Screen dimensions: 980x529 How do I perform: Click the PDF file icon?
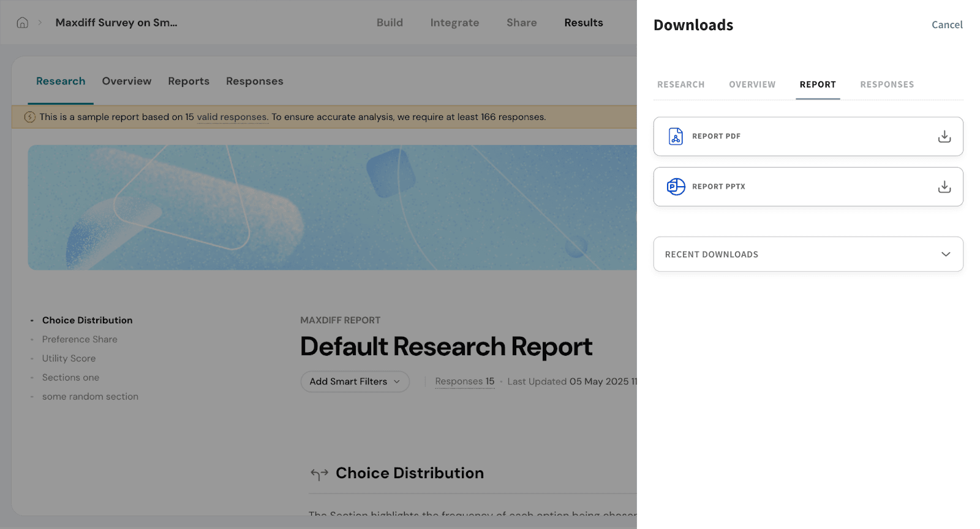click(676, 137)
